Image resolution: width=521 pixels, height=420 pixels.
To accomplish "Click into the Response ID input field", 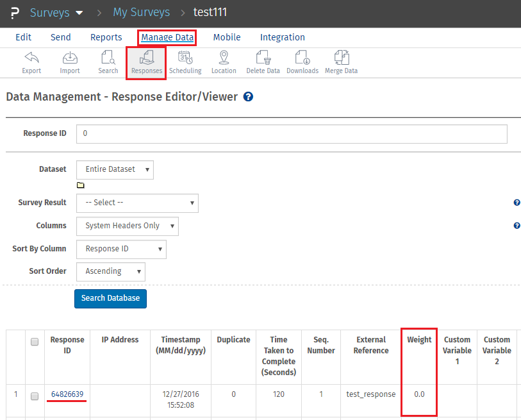I will [292, 134].
